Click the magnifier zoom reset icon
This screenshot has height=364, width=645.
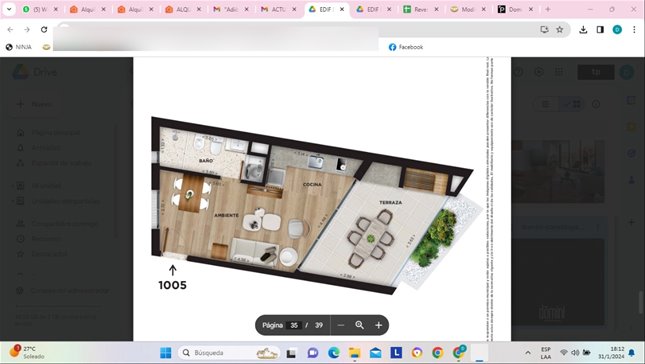click(x=360, y=325)
